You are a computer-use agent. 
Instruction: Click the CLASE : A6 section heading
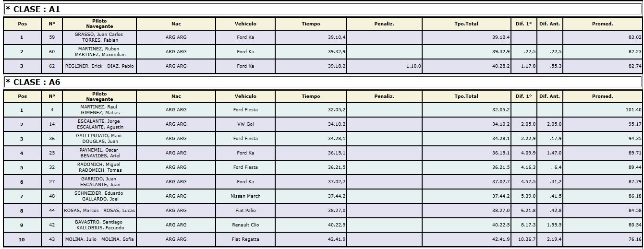(x=322, y=82)
